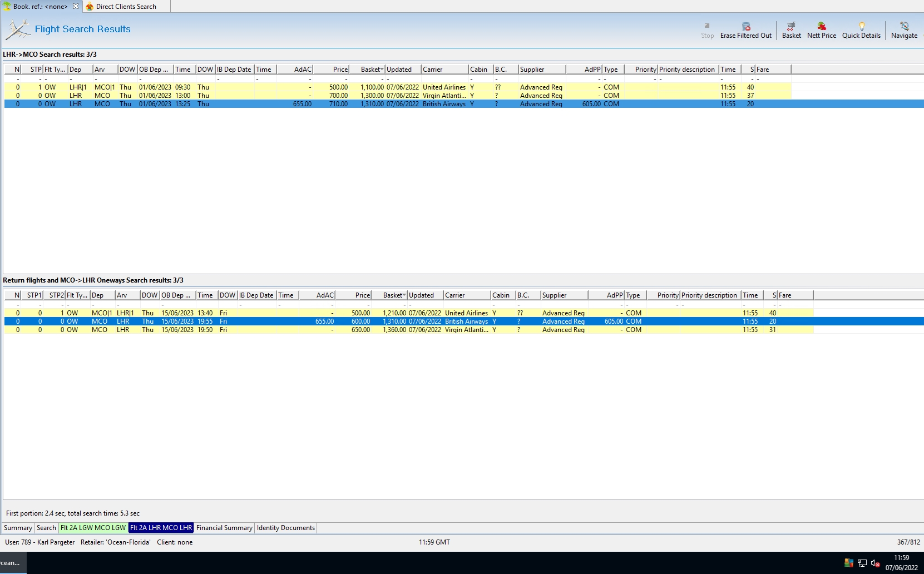This screenshot has width=924, height=574.
Task: Click the Fare header in LHR->MCO grid
Action: click(x=773, y=70)
